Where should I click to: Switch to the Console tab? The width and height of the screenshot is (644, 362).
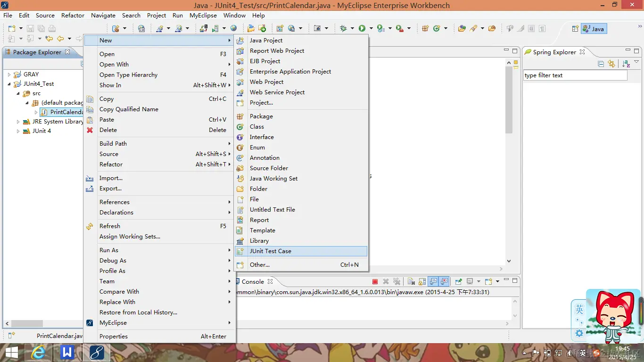point(253,282)
